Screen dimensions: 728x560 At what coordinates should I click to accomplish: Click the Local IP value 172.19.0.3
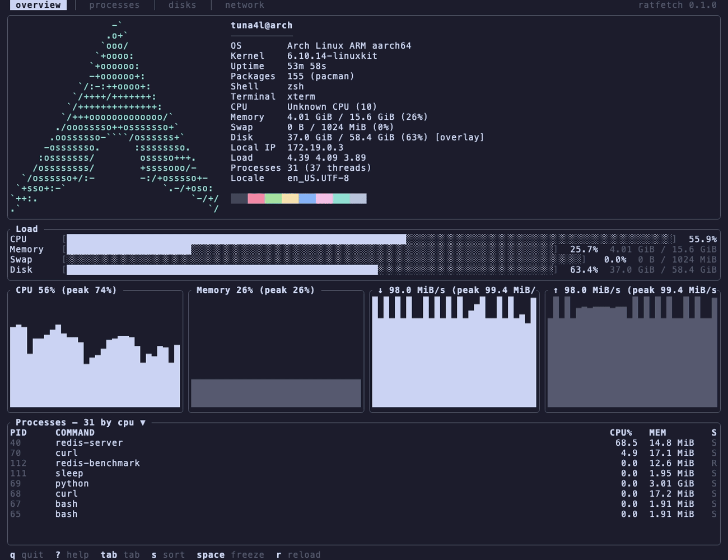(315, 148)
